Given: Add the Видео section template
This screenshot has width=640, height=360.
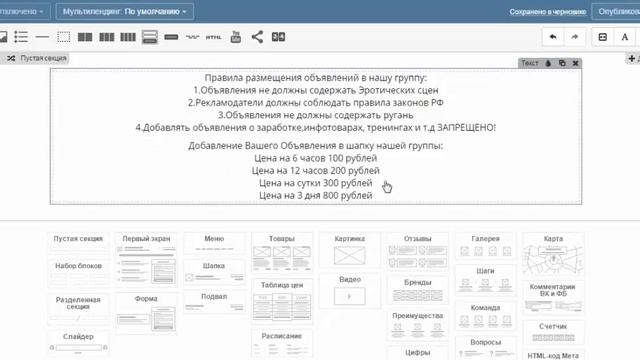Looking at the screenshot, I should tap(349, 291).
